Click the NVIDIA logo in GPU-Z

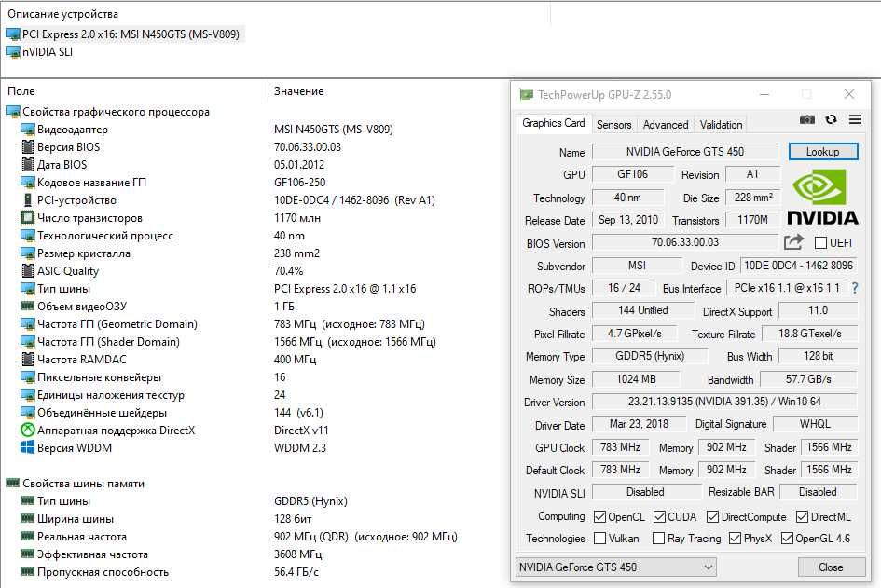point(822,198)
